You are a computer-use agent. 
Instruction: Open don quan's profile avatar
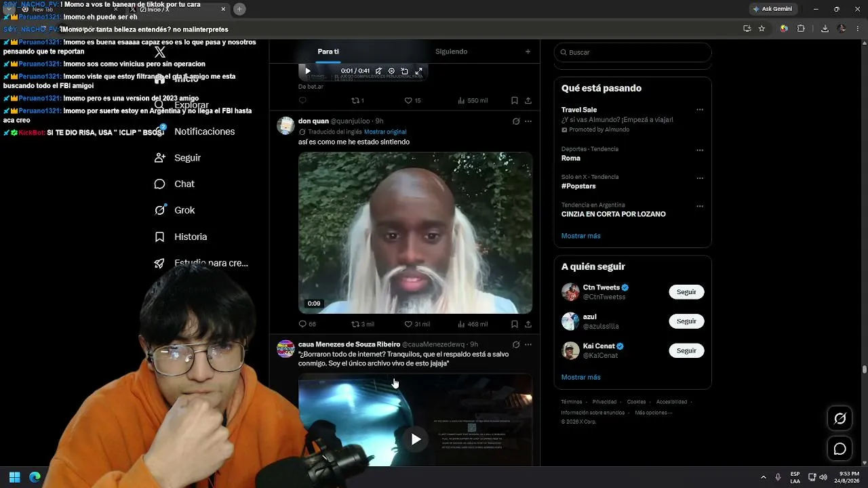pyautogui.click(x=286, y=125)
